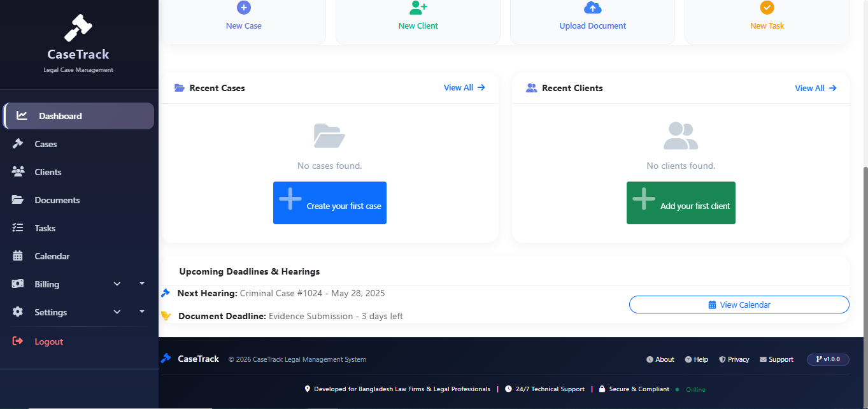Click the 'Upcoming Deadlines & Hearings' heading
This screenshot has height=409, width=868.
pos(250,271)
